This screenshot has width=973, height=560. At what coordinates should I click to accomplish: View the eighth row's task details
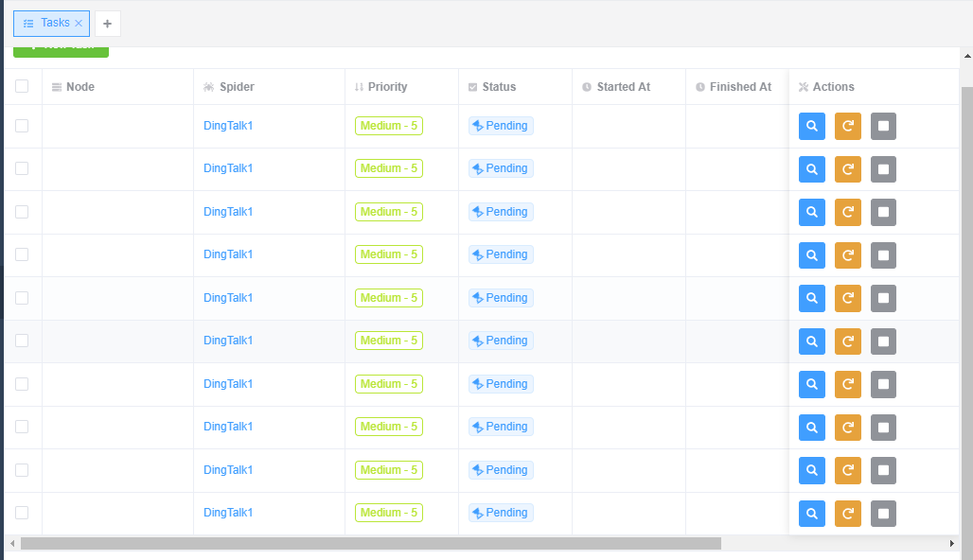(x=812, y=428)
